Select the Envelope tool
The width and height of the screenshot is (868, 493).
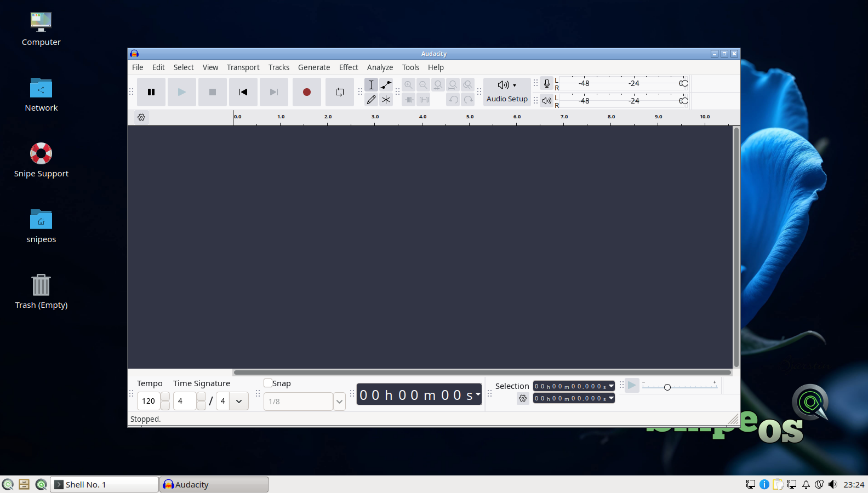coord(386,85)
